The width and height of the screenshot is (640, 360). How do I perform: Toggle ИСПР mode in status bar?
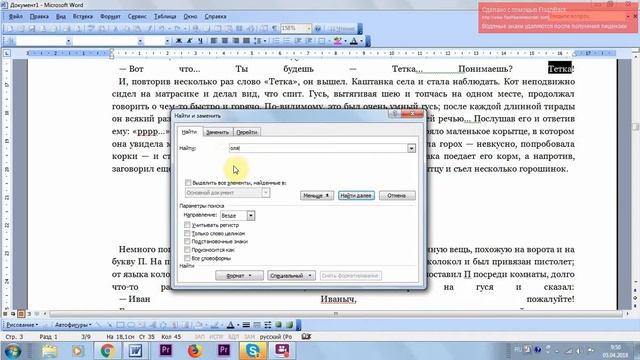point(216,337)
